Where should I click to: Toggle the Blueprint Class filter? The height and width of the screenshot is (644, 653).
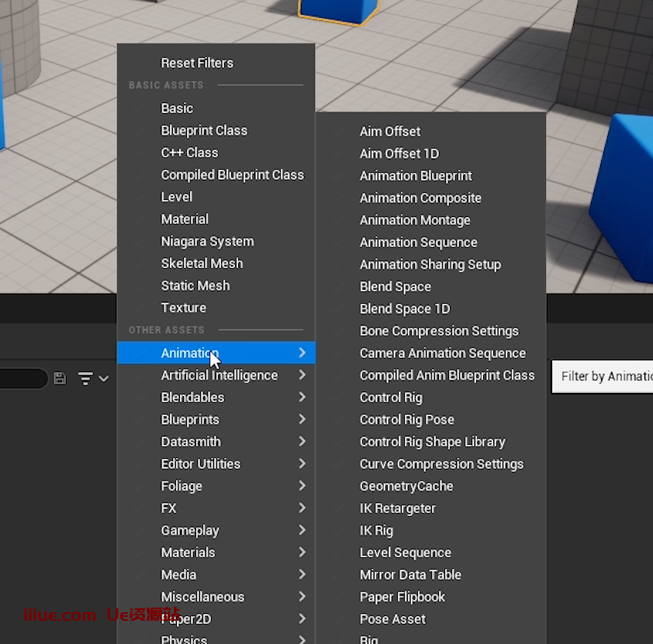[204, 130]
